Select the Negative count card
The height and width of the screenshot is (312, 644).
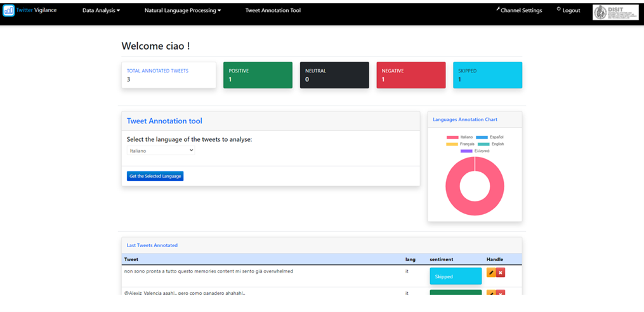(411, 75)
